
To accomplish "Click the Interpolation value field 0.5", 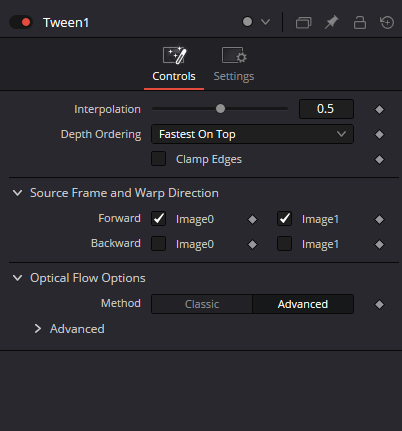I will tap(326, 109).
